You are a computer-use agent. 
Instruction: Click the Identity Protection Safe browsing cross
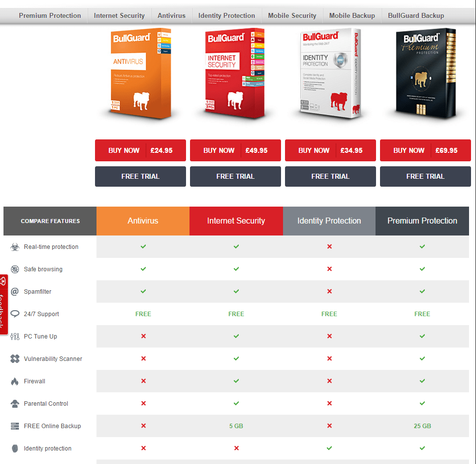329,269
